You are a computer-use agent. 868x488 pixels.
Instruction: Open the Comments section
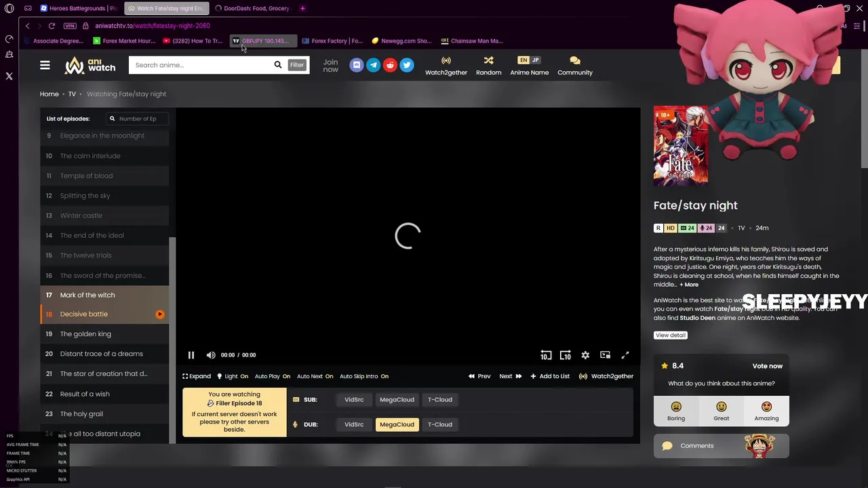coord(722,446)
